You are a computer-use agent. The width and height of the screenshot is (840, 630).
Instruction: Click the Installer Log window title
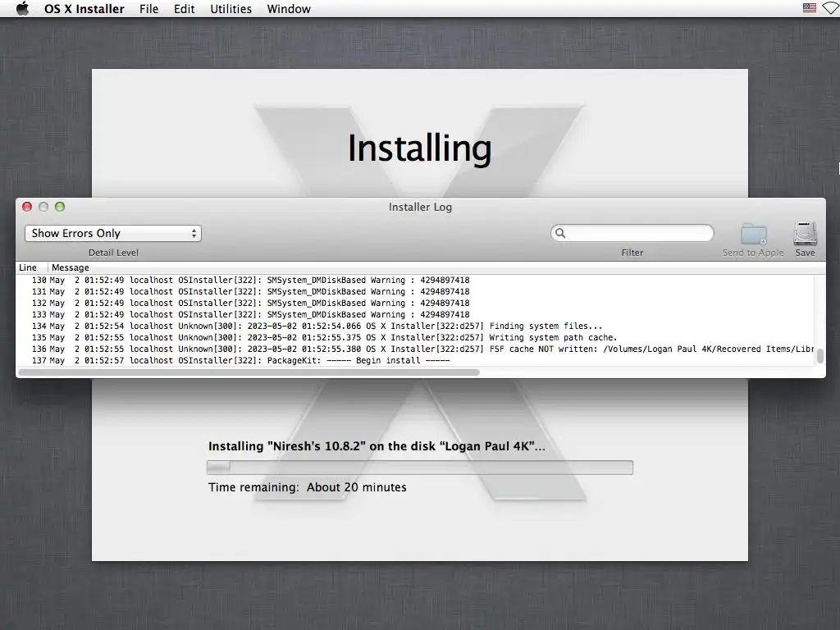click(420, 207)
